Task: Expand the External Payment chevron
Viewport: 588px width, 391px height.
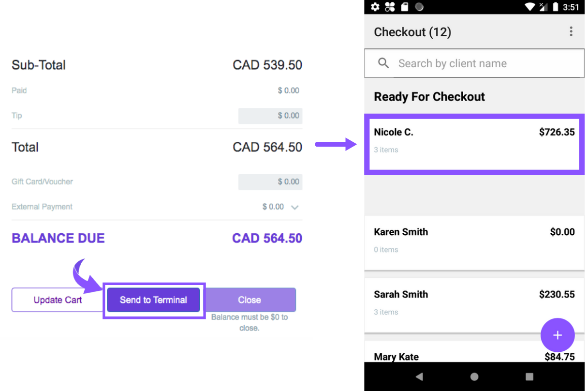Action: pyautogui.click(x=294, y=207)
